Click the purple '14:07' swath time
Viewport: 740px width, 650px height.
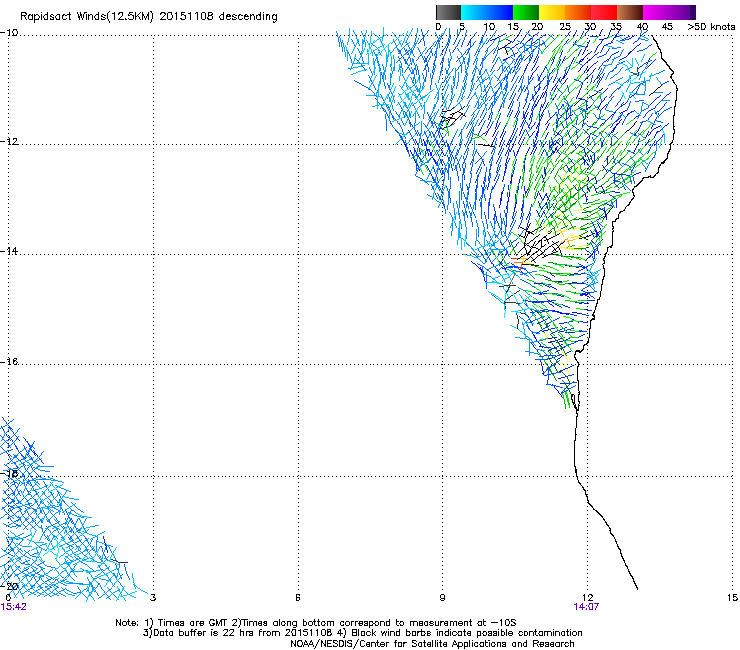click(586, 607)
